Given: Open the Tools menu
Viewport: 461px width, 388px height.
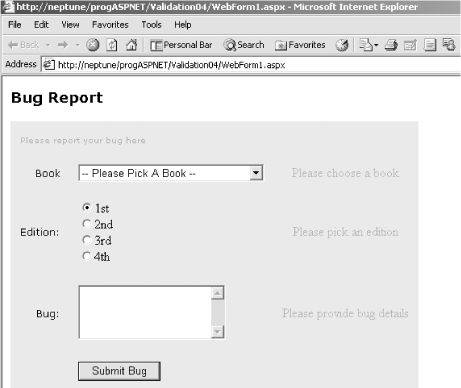Looking at the screenshot, I should [151, 25].
